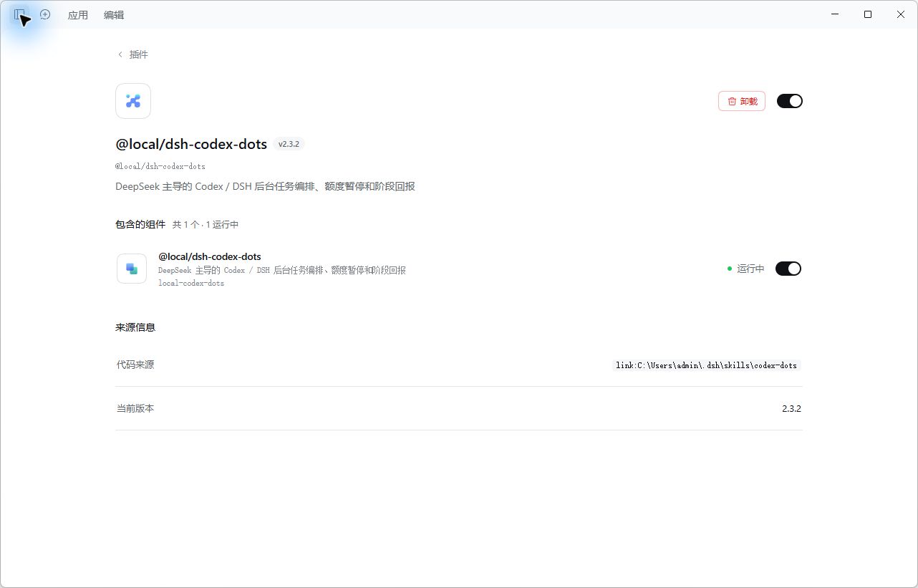Click the component icon for local-codex-dots
The width and height of the screenshot is (918, 588).
click(x=132, y=269)
